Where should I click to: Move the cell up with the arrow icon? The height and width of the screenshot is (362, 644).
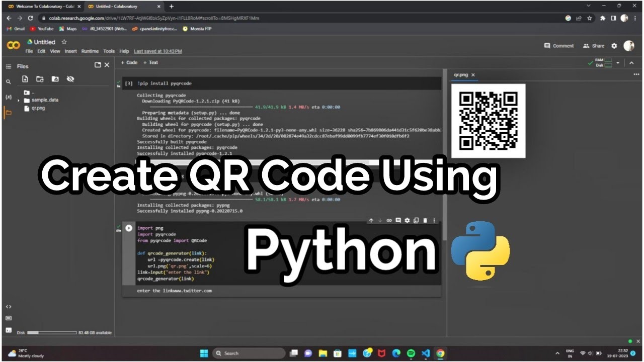coord(371,220)
